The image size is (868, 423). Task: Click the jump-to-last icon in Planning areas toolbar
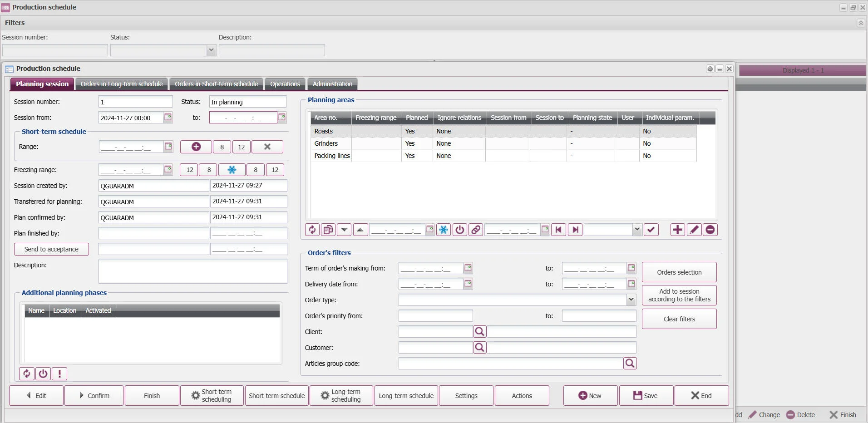pos(575,230)
